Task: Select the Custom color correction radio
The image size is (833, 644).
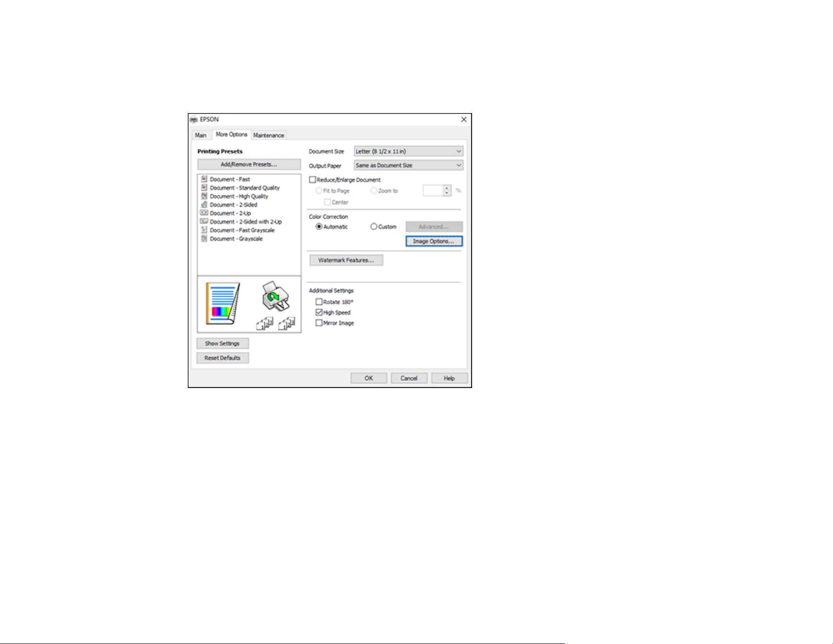Action: pos(374,227)
